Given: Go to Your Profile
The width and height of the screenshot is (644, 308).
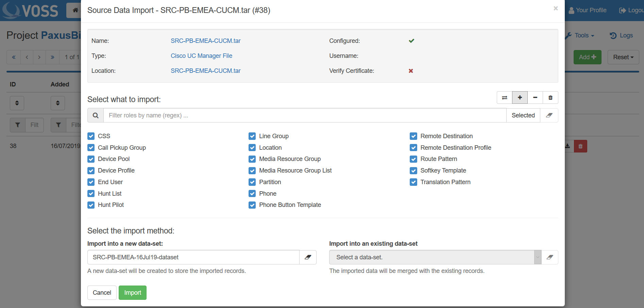Looking at the screenshot, I should click(588, 10).
